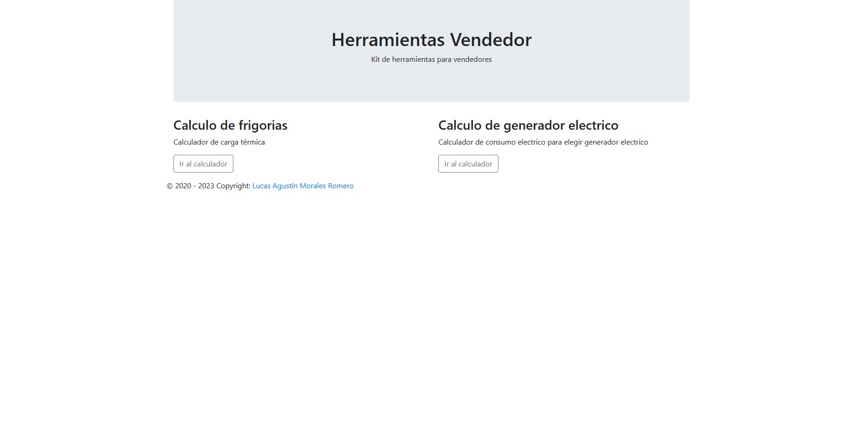This screenshot has height=444, width=868.
Task: Click the 'Herramientas Vendedor' main title
Action: click(x=431, y=40)
